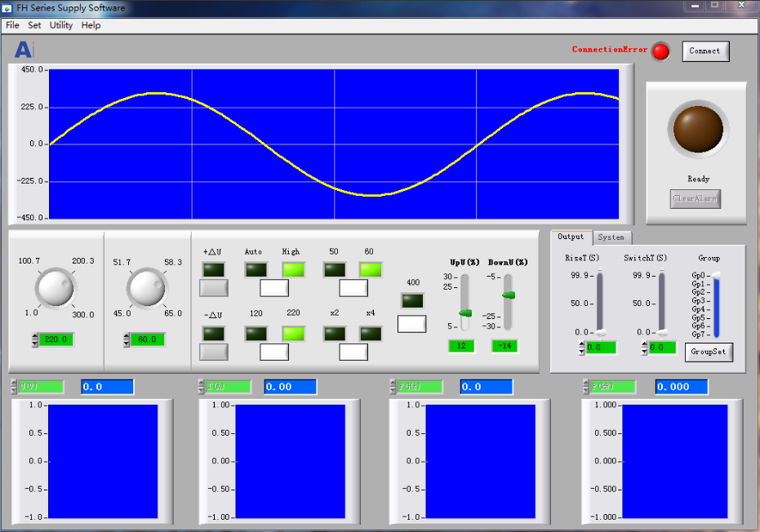
Task: Click the 220 voltage indicator light
Action: click(x=293, y=334)
